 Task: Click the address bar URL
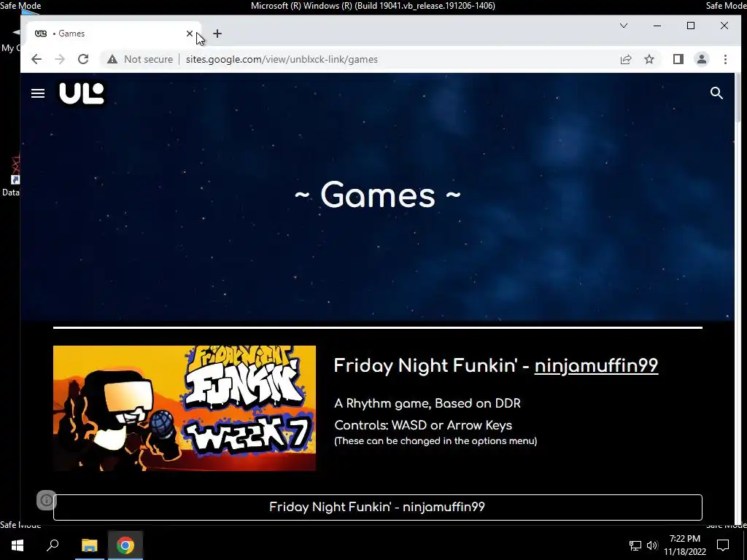[x=282, y=59]
